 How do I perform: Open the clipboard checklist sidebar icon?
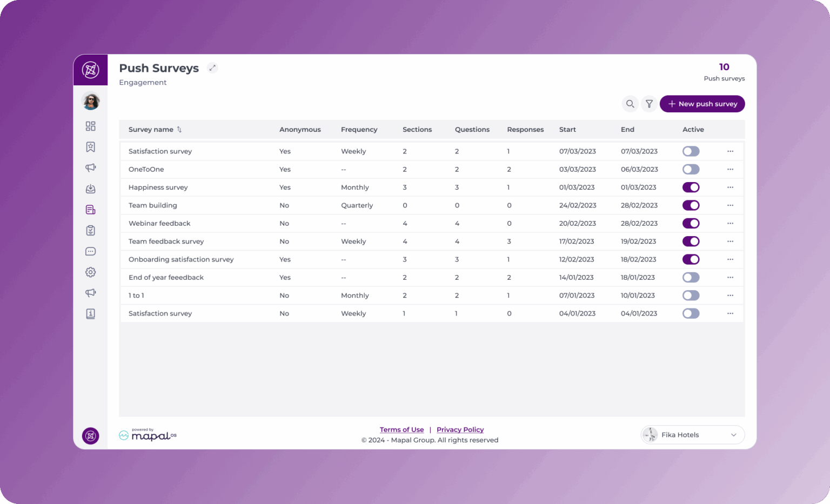pos(91,230)
